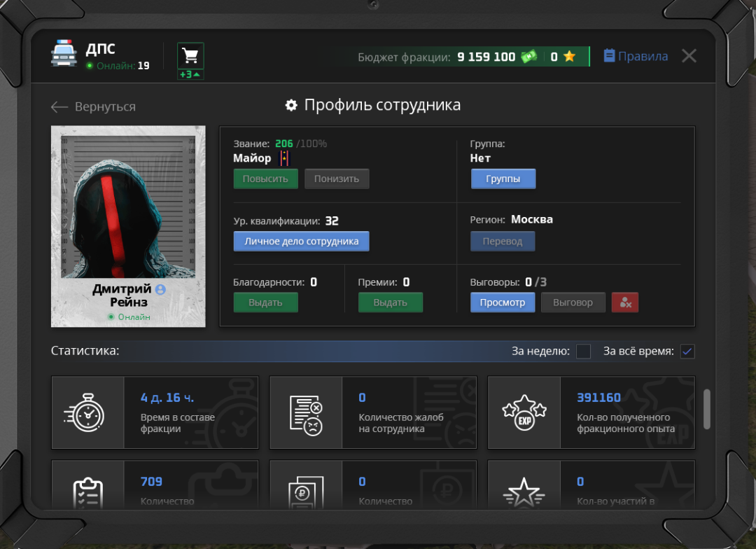Click the Перевод region transfer button

[503, 241]
